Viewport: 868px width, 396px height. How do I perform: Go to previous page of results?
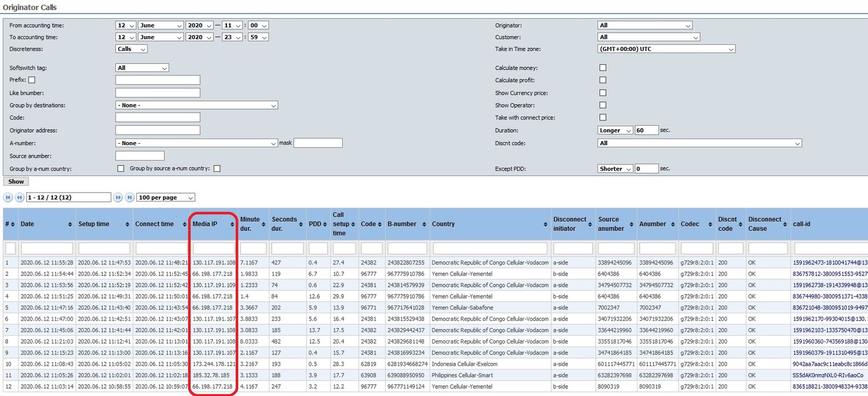[x=20, y=197]
